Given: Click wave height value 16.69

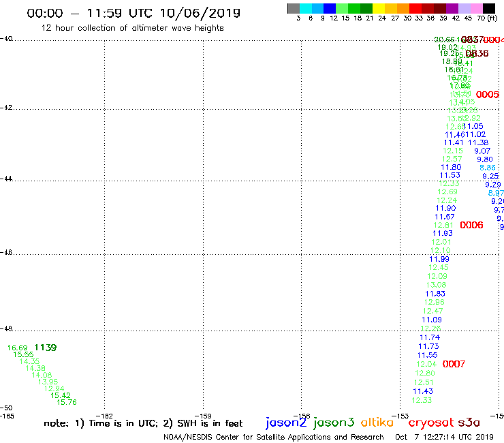Looking at the screenshot, I should 17,348.
